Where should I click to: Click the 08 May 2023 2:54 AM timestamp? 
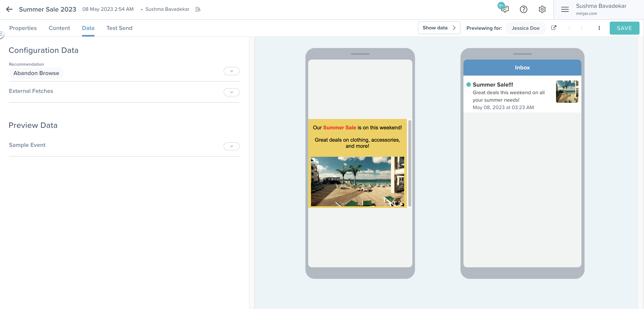[108, 9]
